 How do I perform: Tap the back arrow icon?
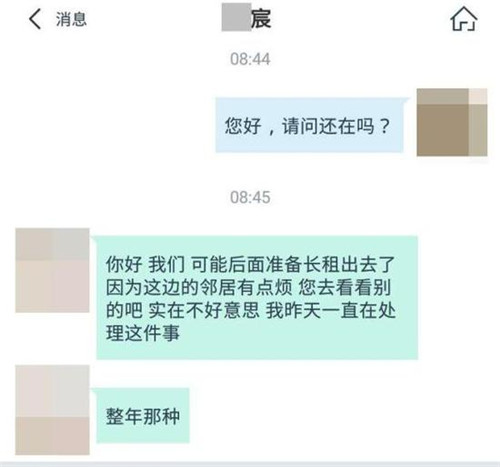click(x=35, y=19)
